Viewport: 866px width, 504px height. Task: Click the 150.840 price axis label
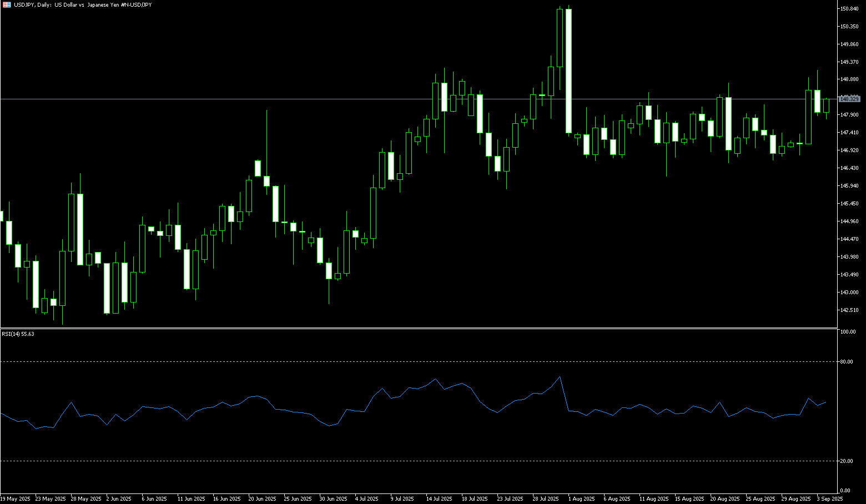tap(849, 9)
